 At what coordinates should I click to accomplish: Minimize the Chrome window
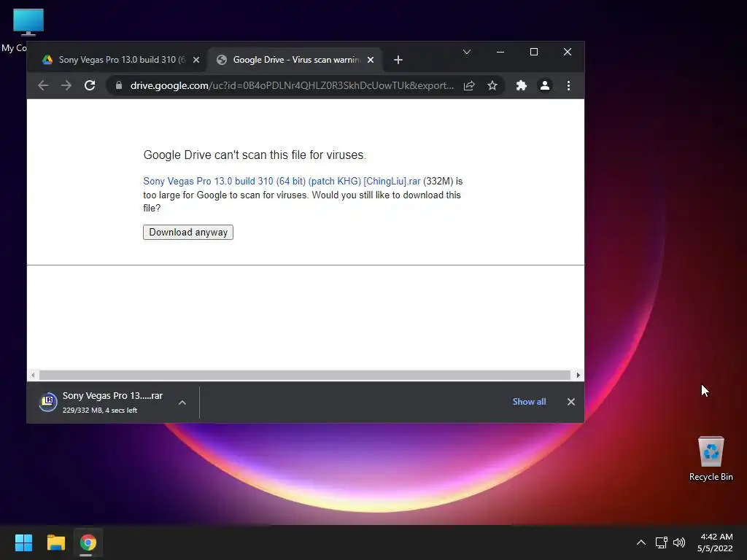coord(500,52)
